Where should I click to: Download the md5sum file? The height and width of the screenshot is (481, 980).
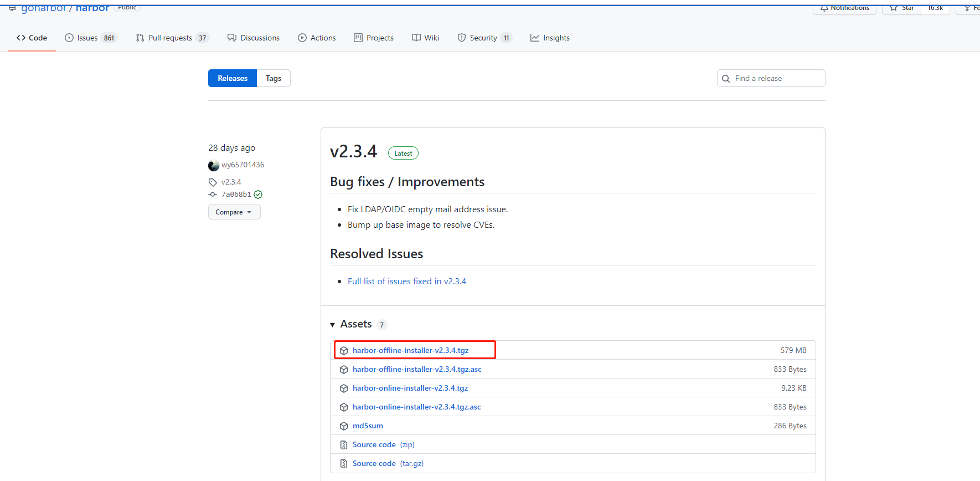(368, 426)
